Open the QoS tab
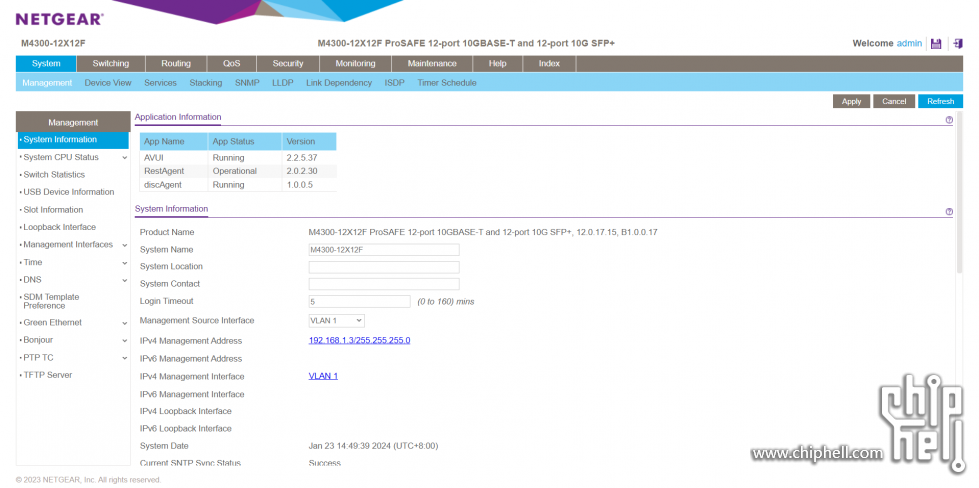Image resolution: width=979 pixels, height=488 pixels. 231,64
